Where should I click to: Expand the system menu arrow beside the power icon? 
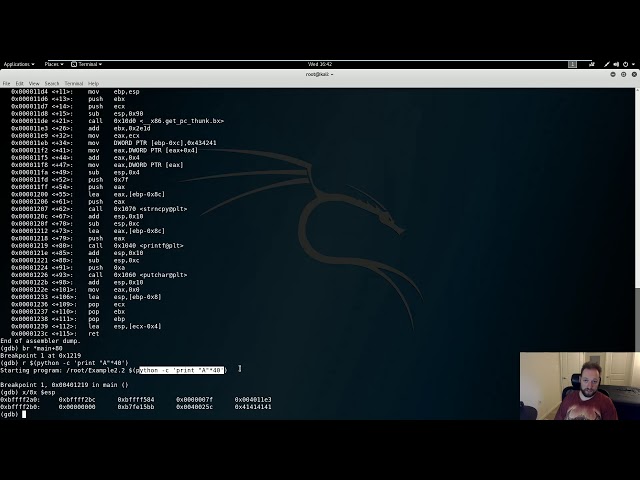tap(633, 64)
